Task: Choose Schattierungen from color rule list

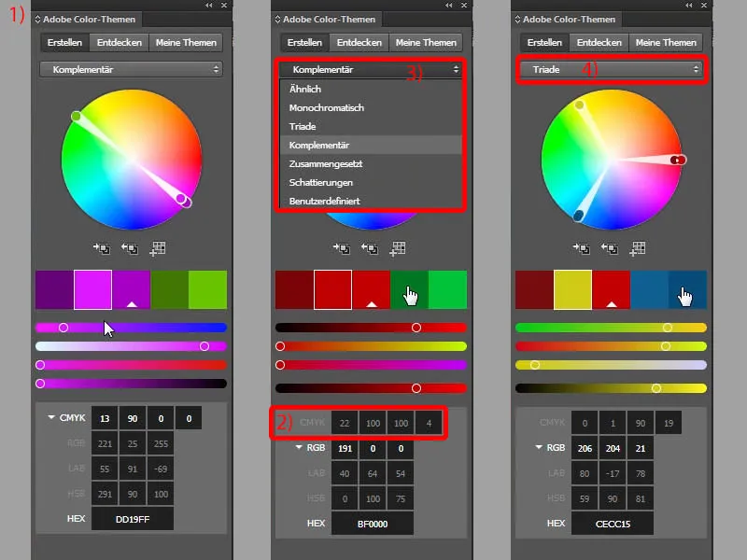Action: [371, 182]
